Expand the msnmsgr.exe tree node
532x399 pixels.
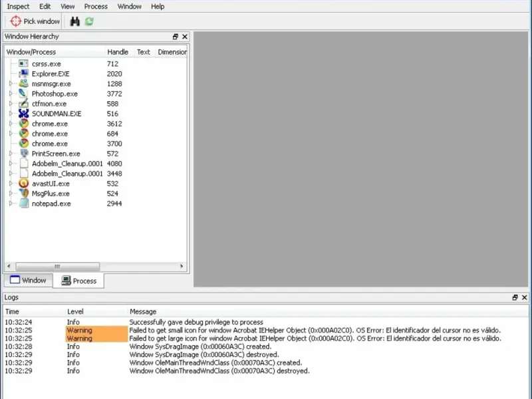point(11,84)
